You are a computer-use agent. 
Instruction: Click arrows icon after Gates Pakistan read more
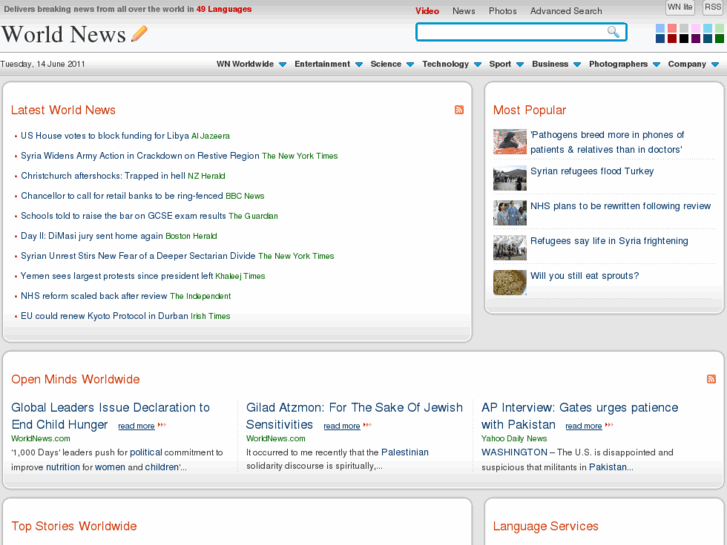609,425
